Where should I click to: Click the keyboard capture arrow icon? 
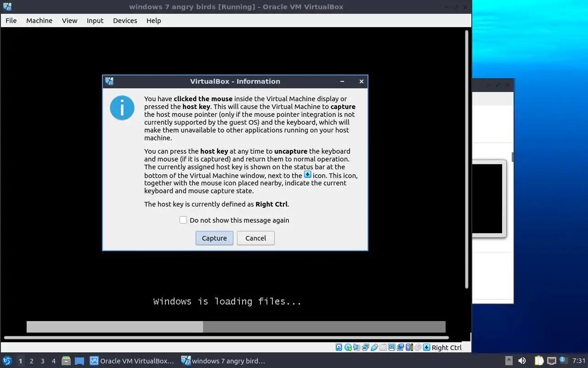click(x=426, y=347)
